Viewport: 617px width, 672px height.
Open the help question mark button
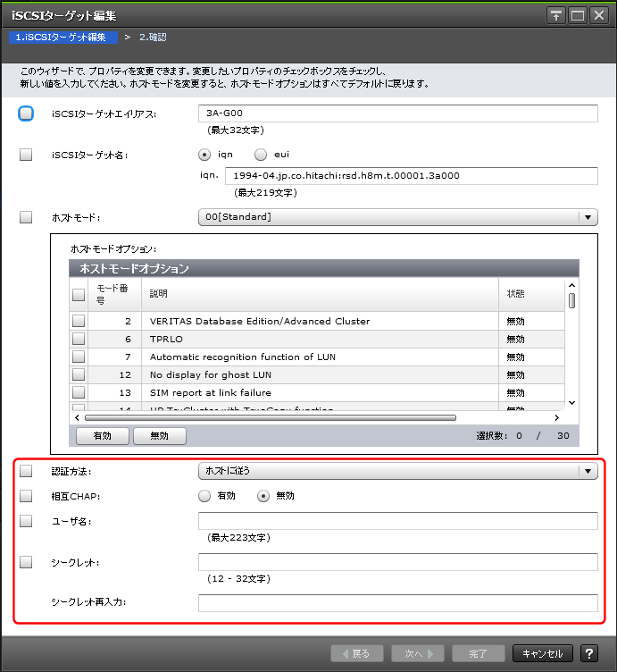coord(589,653)
